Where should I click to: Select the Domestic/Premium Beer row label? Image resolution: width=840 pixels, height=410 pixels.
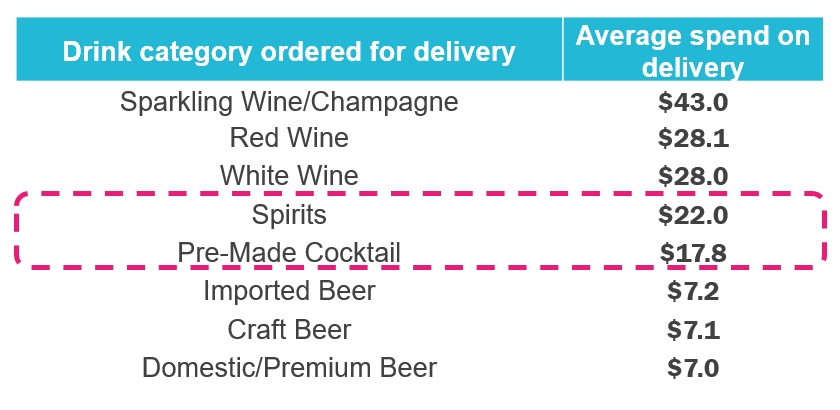point(289,368)
